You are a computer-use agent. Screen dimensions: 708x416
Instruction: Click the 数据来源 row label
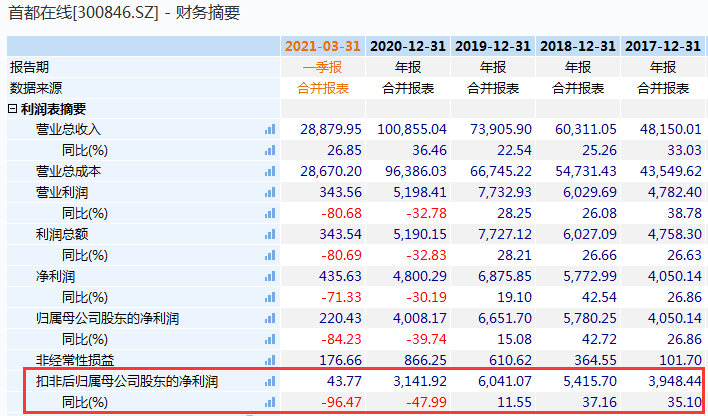click(x=36, y=88)
